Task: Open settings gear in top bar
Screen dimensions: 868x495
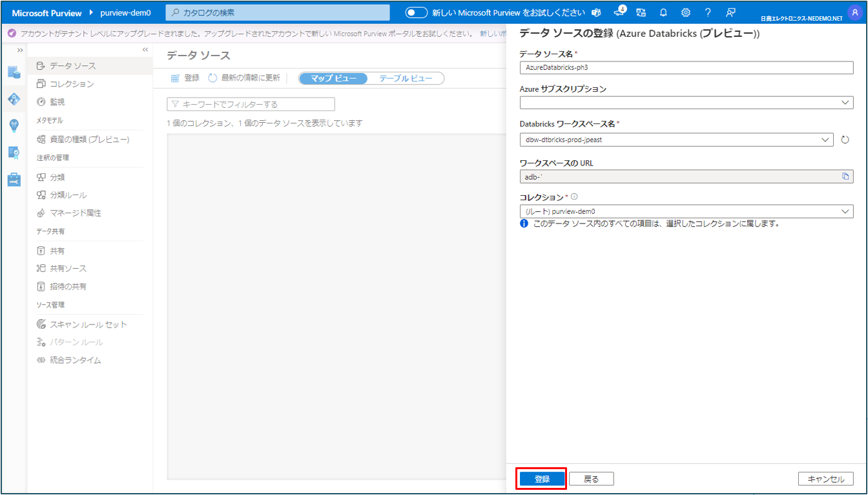Action: pos(686,12)
